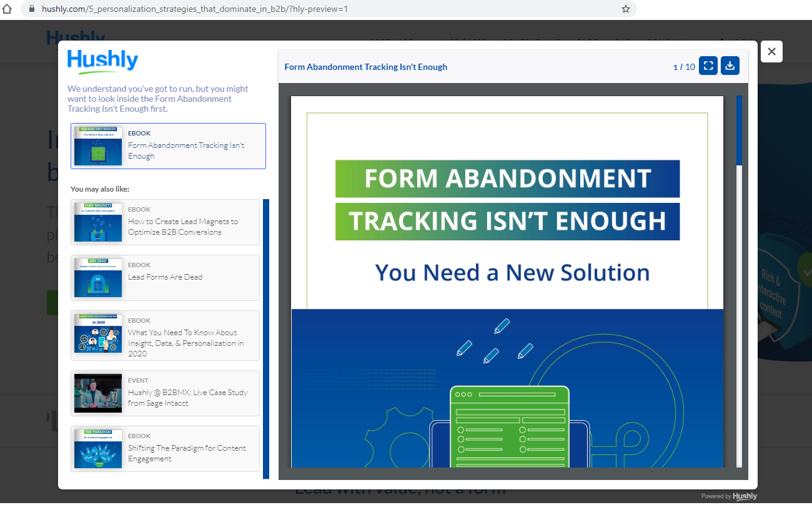This screenshot has width=812, height=505.
Task: Click the ebook viewer vertical scrollbar
Action: click(x=739, y=130)
